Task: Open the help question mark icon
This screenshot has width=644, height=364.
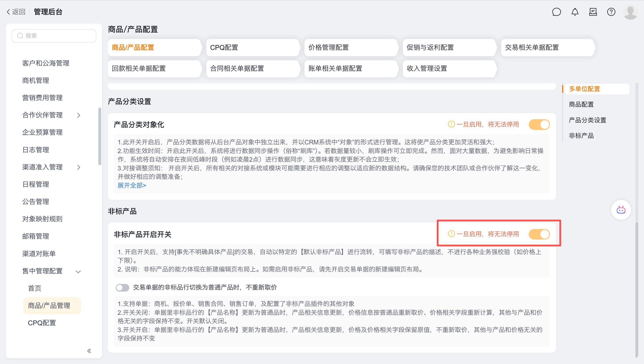Action: (611, 12)
